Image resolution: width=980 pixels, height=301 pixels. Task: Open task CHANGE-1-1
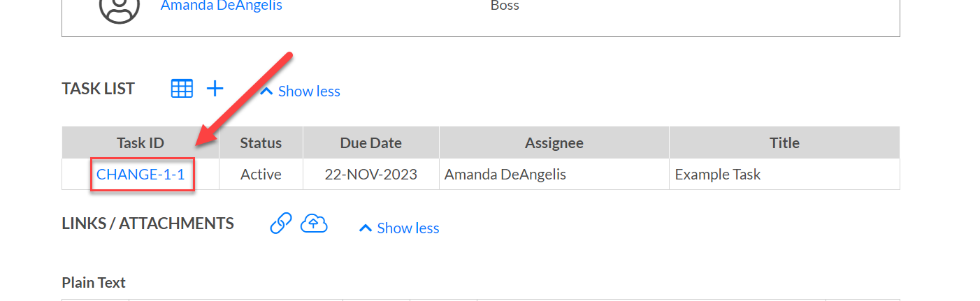tap(140, 175)
